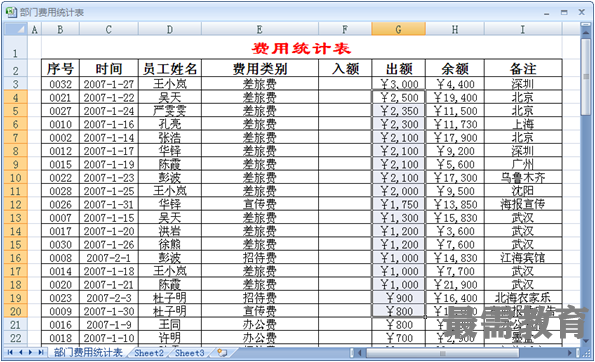Select column E header
The height and width of the screenshot is (362, 595).
[x=260, y=29]
